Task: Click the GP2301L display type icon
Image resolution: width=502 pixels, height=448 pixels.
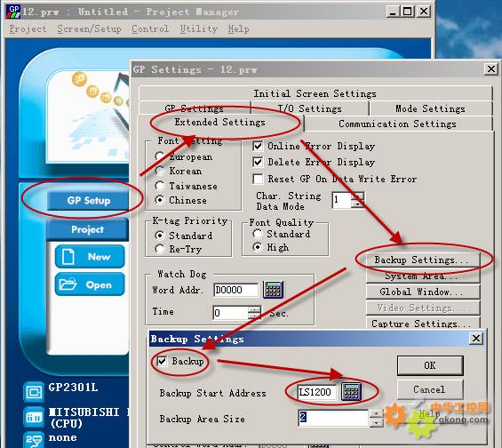Action: 34,392
